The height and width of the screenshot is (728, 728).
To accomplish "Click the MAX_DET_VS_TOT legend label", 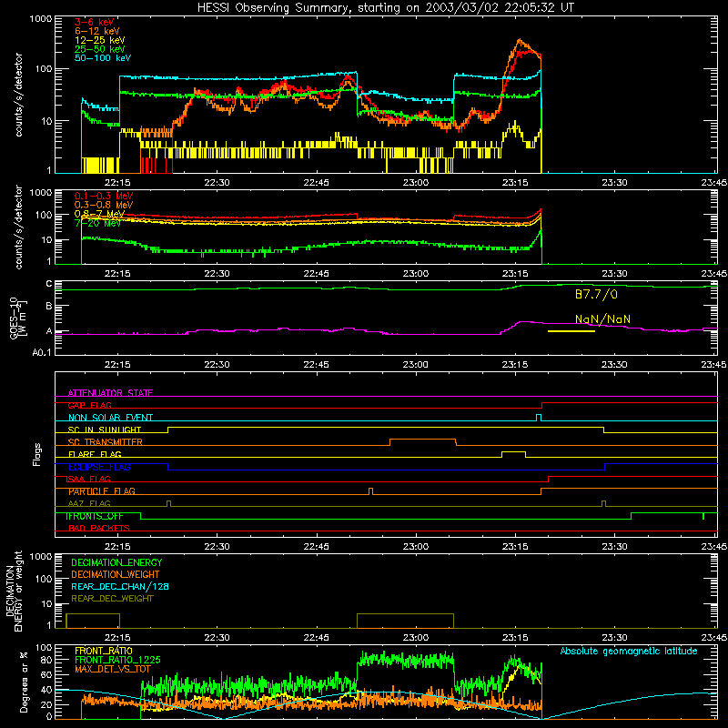I will (112, 669).
